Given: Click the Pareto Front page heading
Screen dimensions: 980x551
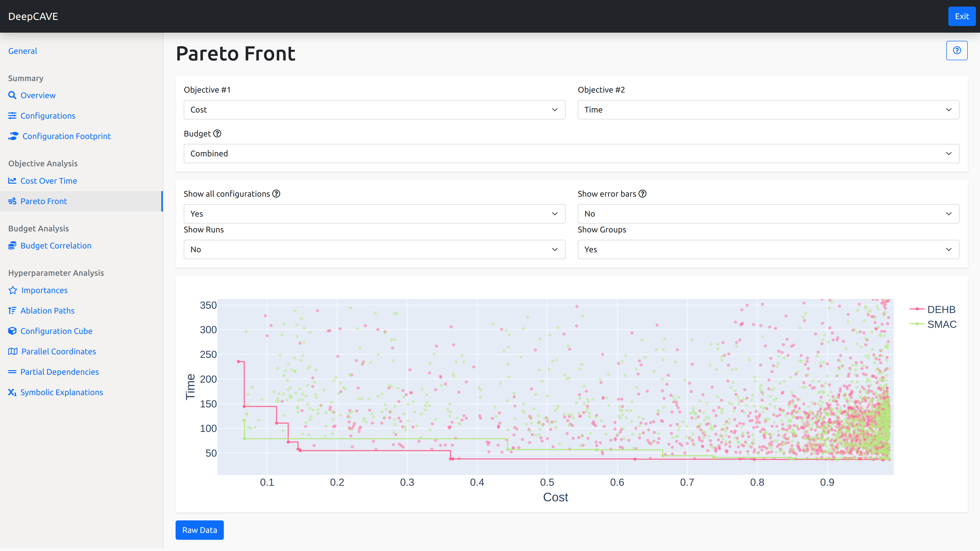Looking at the screenshot, I should [x=236, y=53].
